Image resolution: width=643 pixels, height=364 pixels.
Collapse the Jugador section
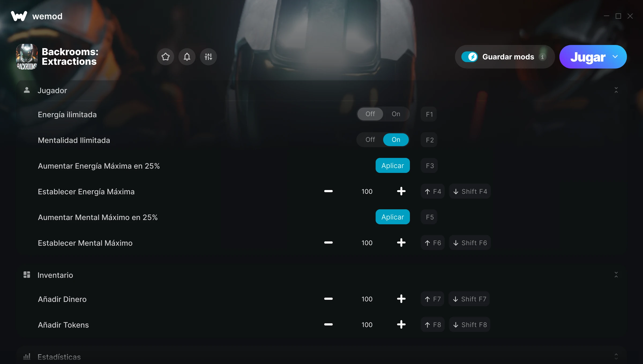[616, 90]
